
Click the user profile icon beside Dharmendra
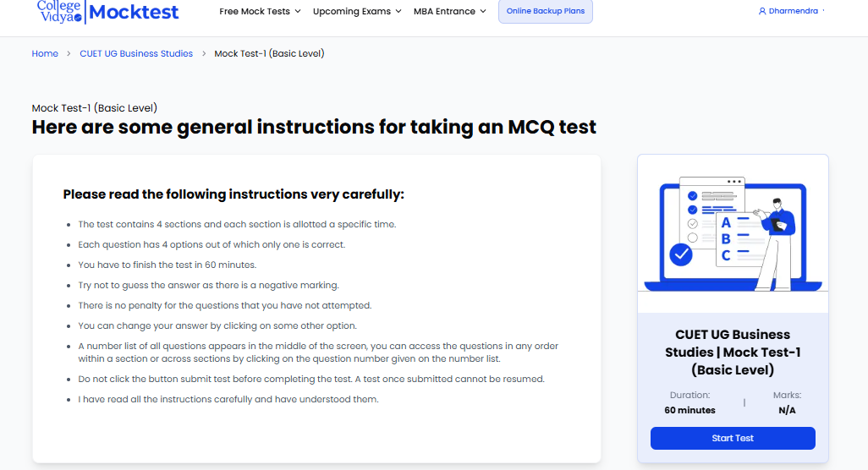pyautogui.click(x=762, y=11)
